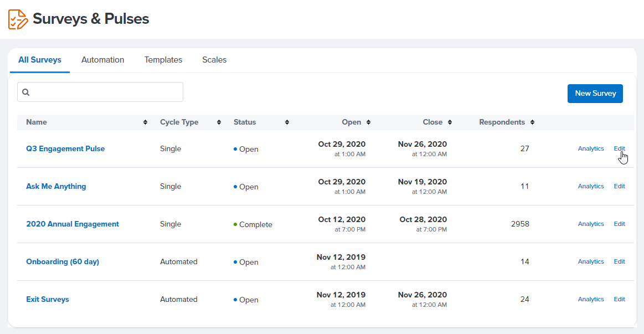Sort the table by Name column arrows
Viewport: 644px width, 334px height.
coord(146,122)
